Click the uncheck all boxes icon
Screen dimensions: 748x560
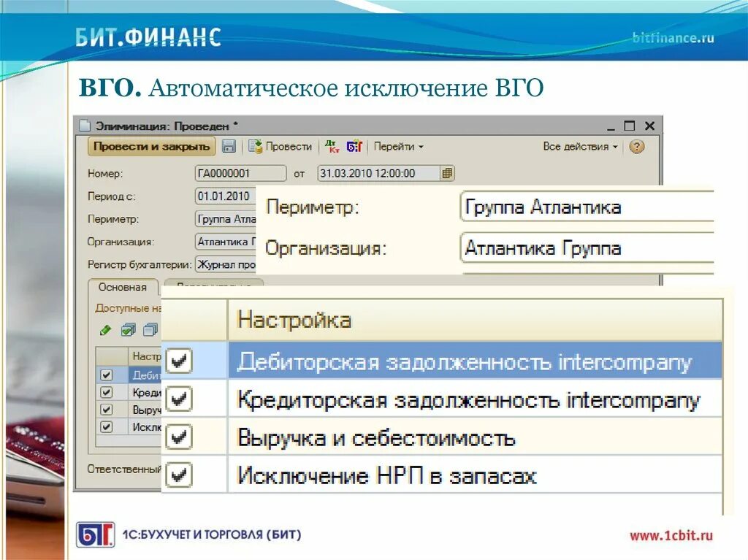150,329
